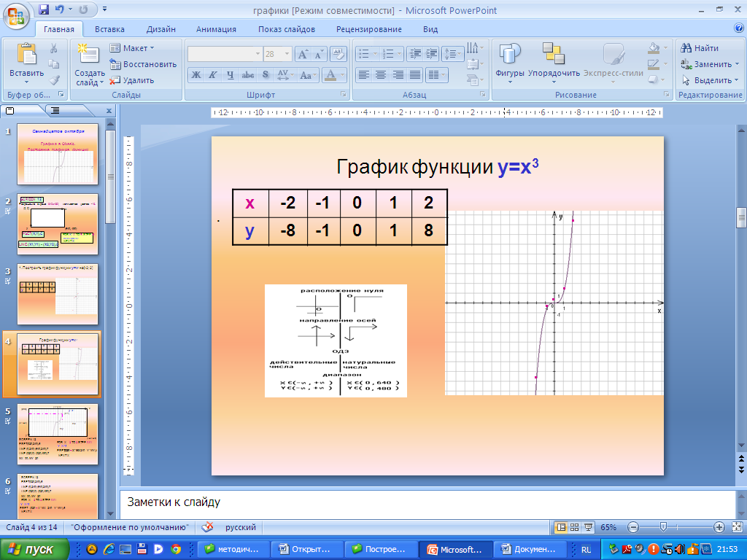
Task: Toggle italic К formatting
Action: (x=212, y=74)
